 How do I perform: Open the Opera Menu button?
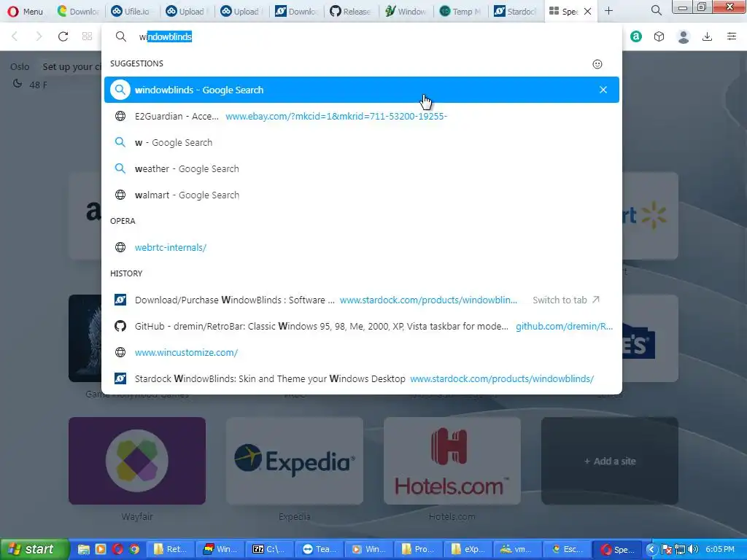click(x=26, y=11)
